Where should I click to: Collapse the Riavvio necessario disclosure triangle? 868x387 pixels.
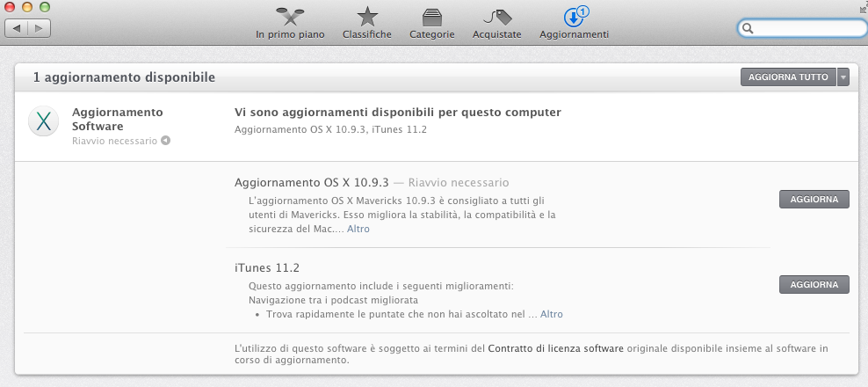coord(165,141)
